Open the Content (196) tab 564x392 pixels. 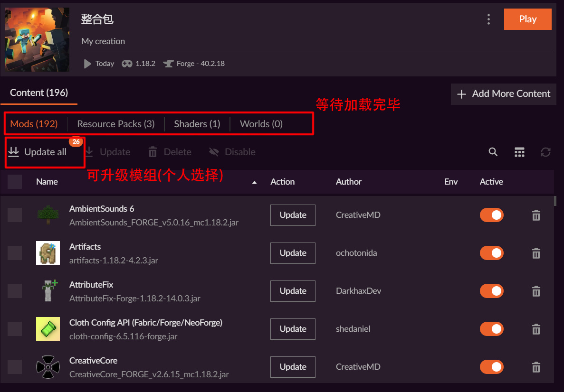(x=39, y=93)
